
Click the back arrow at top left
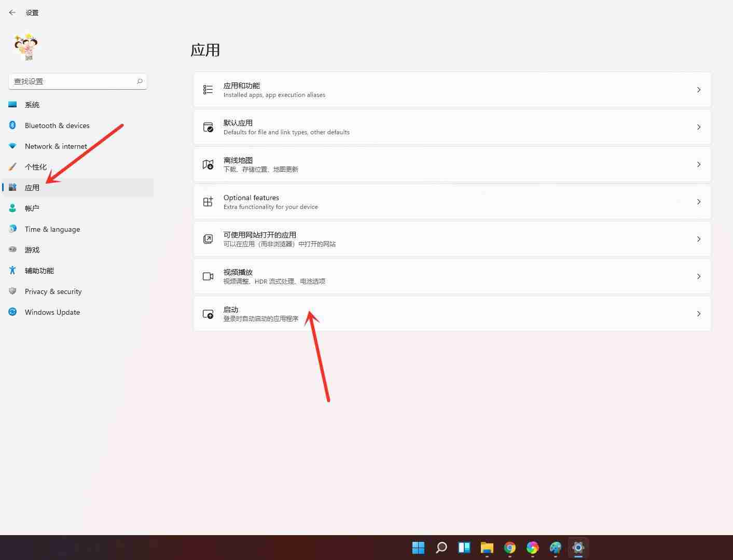(x=12, y=12)
